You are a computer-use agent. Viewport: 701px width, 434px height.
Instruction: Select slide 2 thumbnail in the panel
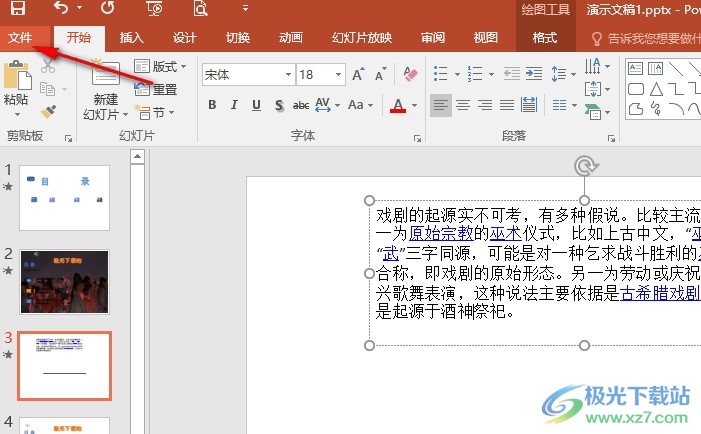[64, 282]
